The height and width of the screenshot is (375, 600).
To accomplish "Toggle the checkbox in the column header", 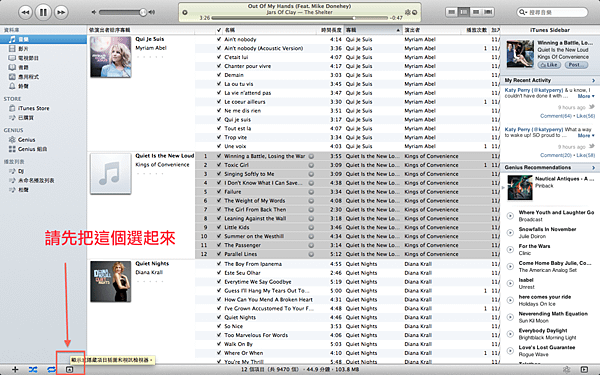I will point(219,30).
